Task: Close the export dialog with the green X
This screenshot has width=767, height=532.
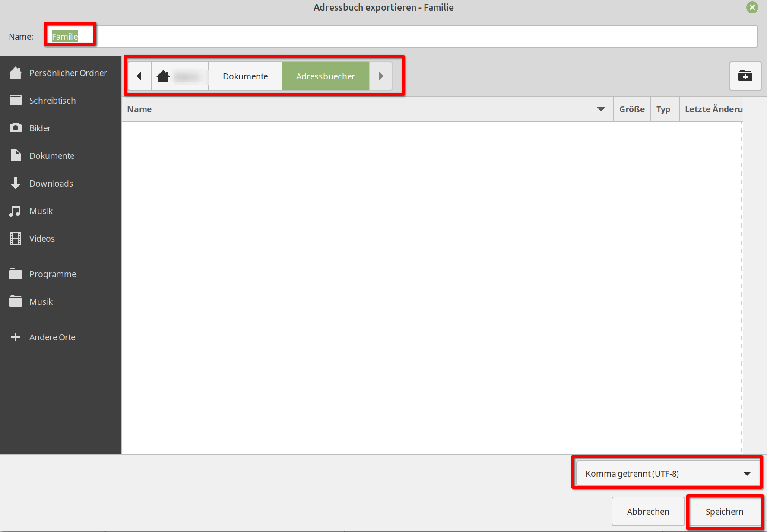Action: tap(752, 7)
